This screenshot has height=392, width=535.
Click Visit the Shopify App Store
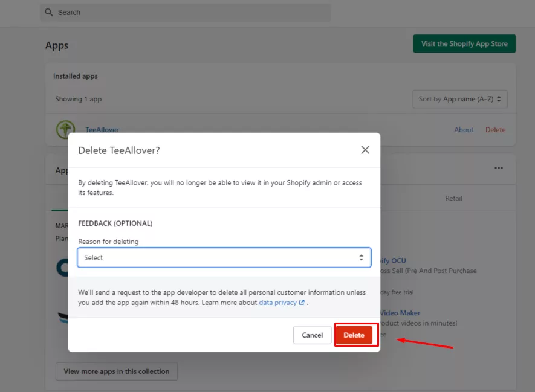[x=464, y=44]
